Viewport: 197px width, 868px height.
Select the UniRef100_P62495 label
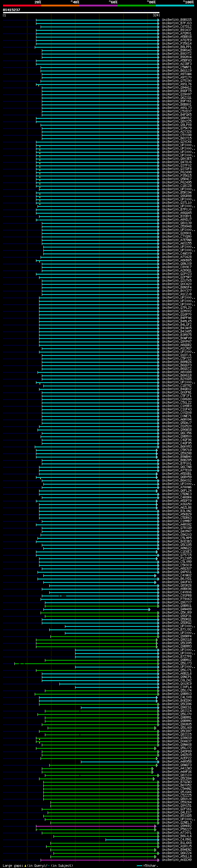coord(177,182)
